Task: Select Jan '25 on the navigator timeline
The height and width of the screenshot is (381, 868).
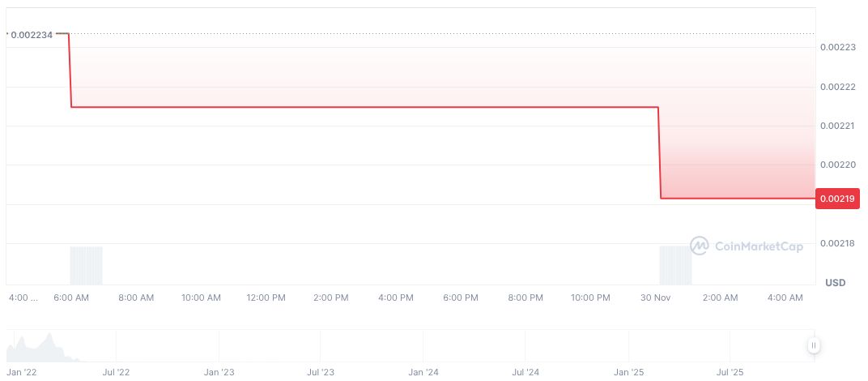Action: click(x=629, y=373)
